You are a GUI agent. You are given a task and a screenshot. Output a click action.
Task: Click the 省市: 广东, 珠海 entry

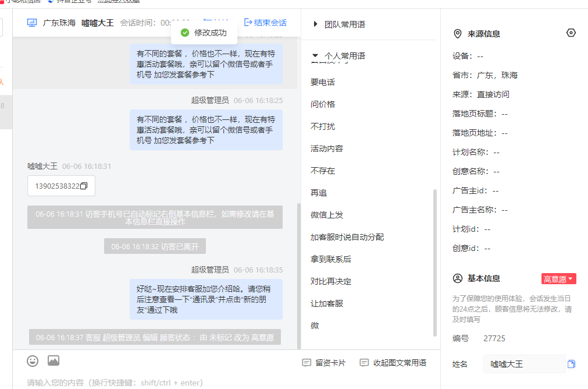pos(485,75)
